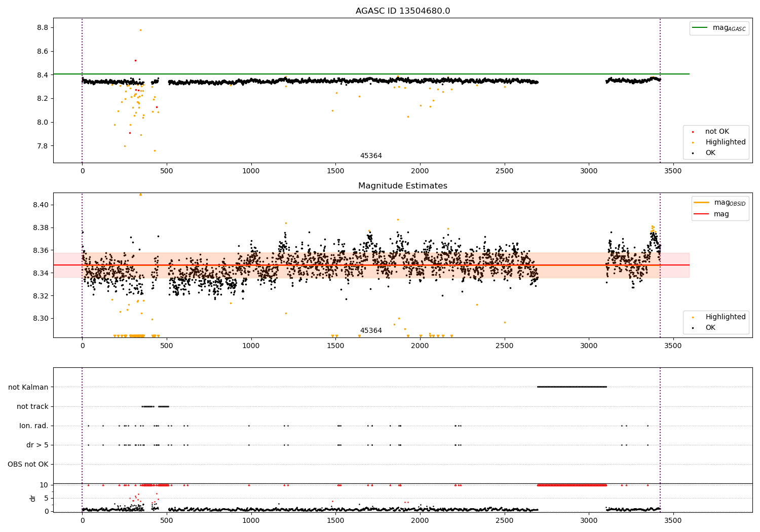Click the 2500 x-tick under the dr plot
760x532 pixels.
point(504,520)
